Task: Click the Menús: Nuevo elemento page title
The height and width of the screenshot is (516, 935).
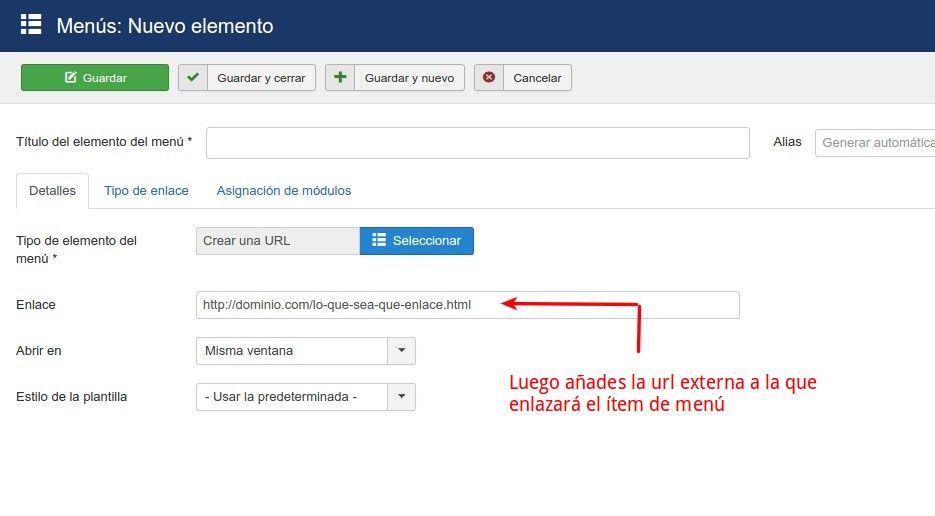Action: [165, 26]
